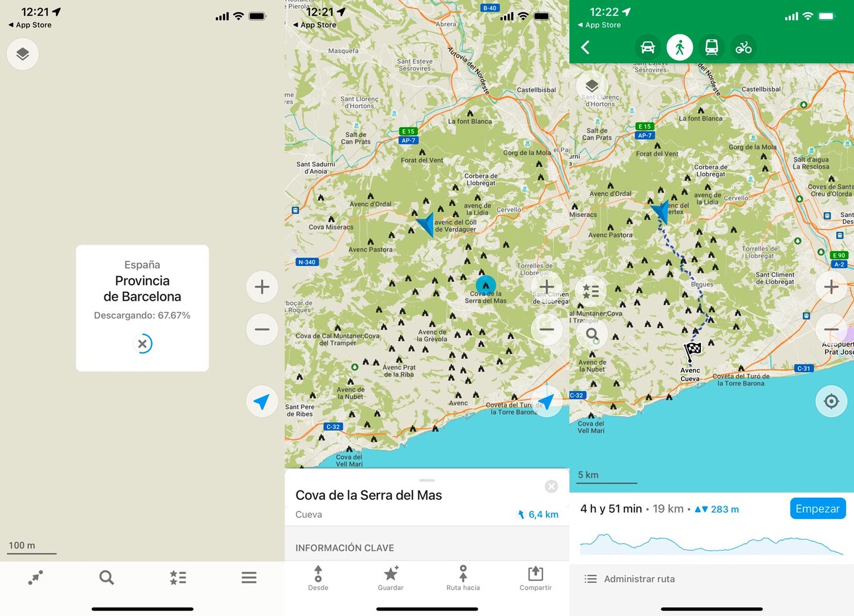Zoom in with the plus button
Screen dimensions: 854x616
[x=262, y=286]
